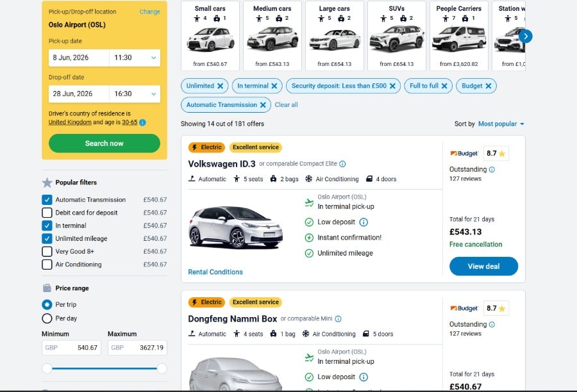The image size is (577, 392).
Task: Select the Medium cars category
Action: point(272,36)
